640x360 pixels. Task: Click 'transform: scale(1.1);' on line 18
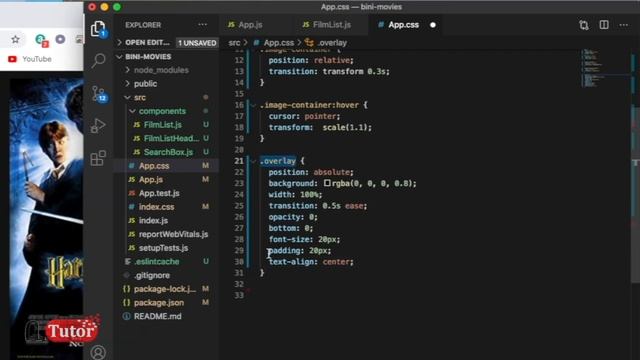[320, 128]
